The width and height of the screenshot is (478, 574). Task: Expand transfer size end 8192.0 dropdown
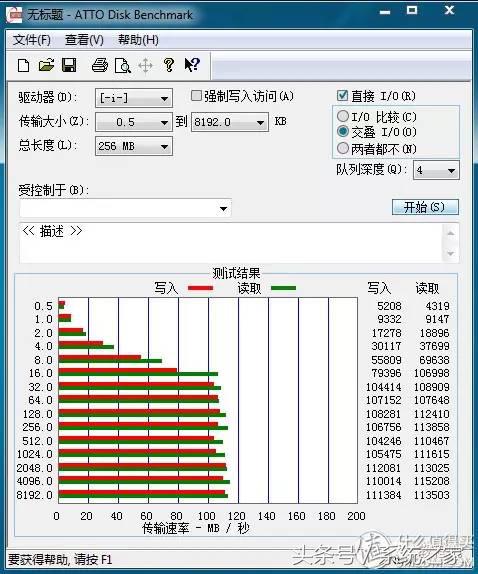tap(260, 123)
